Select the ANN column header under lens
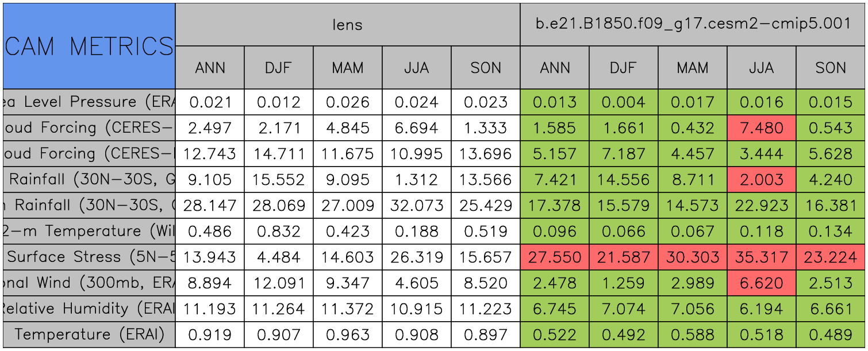The image size is (868, 351). tap(210, 68)
